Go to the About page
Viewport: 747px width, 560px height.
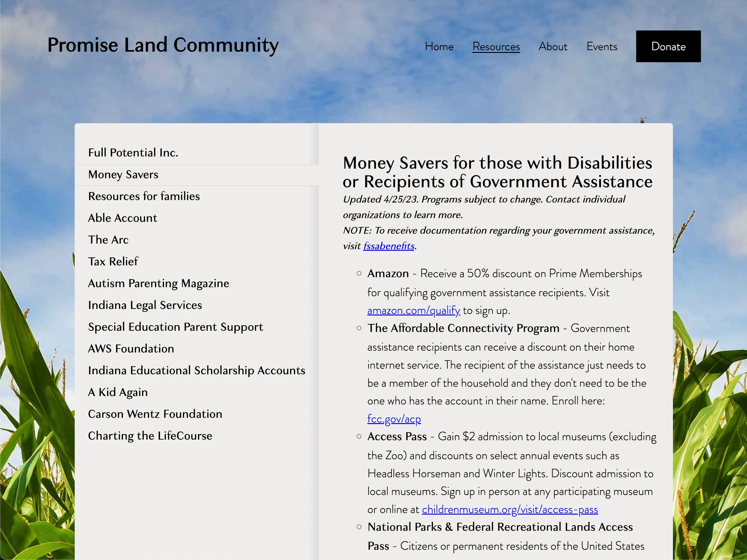pos(552,47)
